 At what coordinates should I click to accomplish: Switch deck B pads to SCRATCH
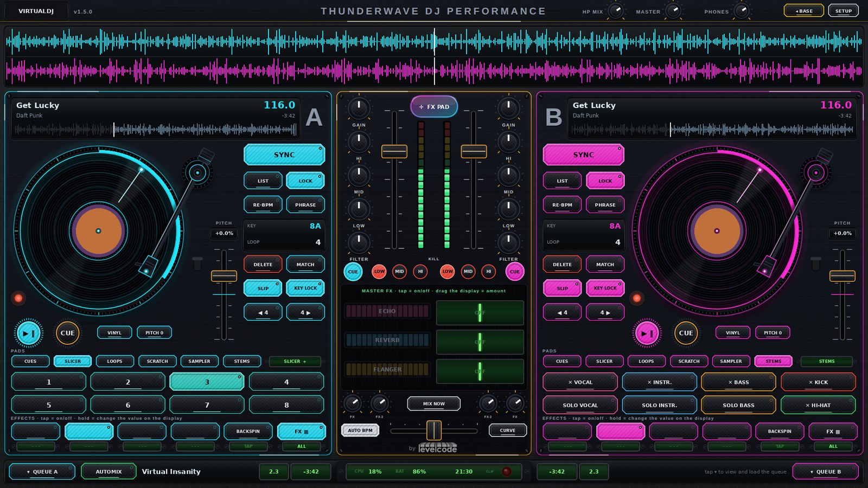point(689,361)
